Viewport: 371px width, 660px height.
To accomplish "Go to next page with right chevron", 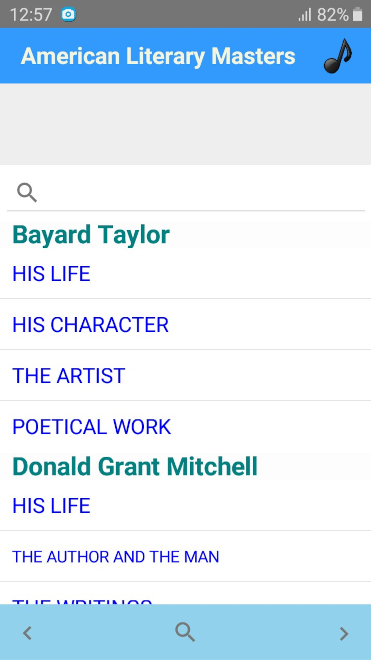I will pyautogui.click(x=344, y=633).
